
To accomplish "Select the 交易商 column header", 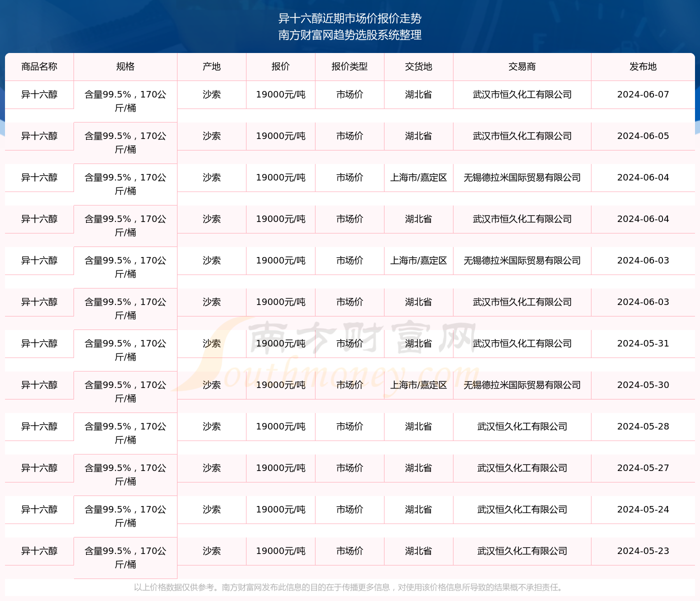I will point(522,66).
